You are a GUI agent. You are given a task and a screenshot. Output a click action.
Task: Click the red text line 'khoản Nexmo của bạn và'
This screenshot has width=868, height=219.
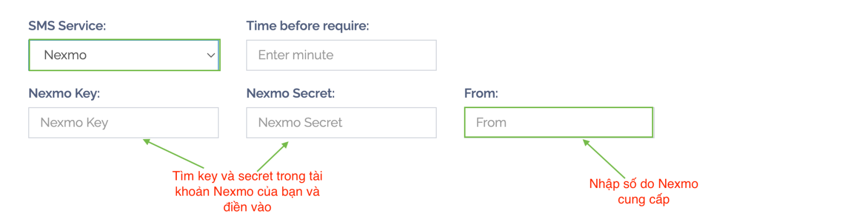click(247, 191)
